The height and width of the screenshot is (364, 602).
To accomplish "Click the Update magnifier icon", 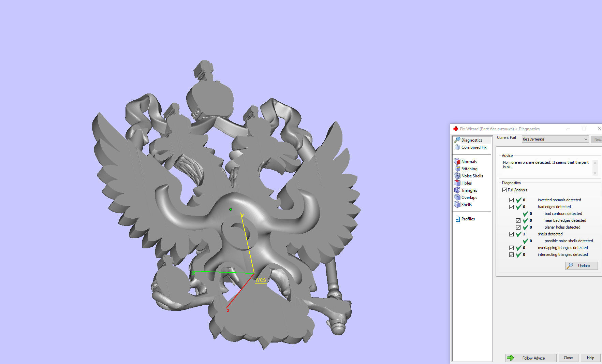I will (570, 265).
